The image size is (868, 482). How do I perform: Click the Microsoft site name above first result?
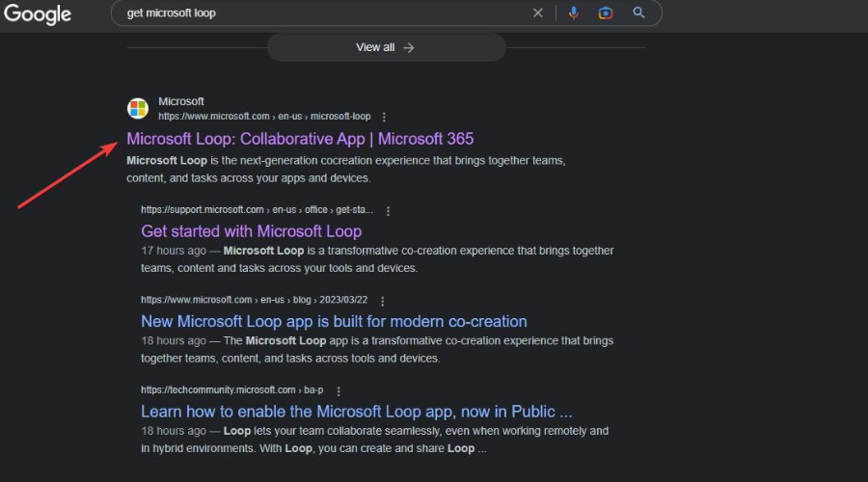(181, 101)
